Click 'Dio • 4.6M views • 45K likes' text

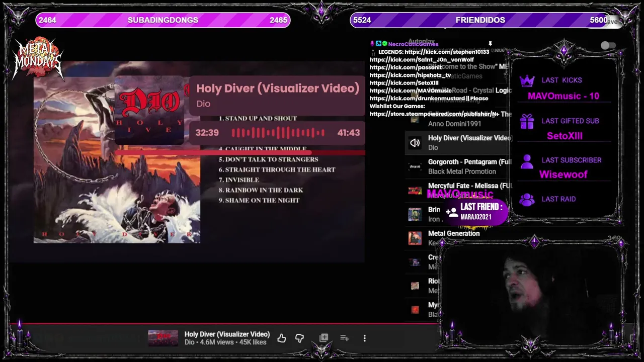coord(225,342)
